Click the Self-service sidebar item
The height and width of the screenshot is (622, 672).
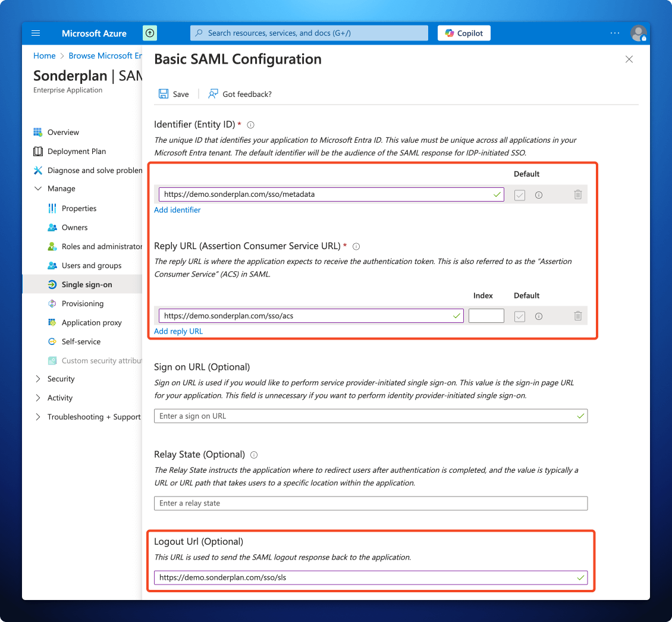tap(78, 341)
